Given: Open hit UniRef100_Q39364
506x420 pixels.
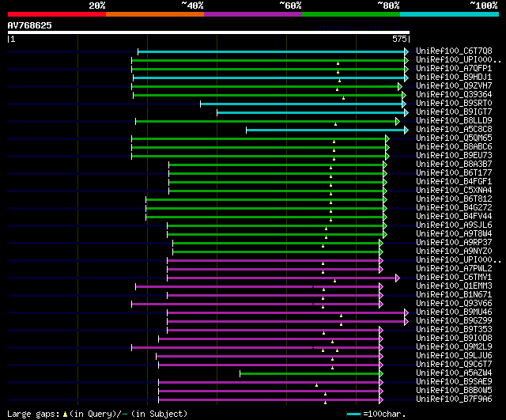Looking at the screenshot, I should (x=454, y=95).
